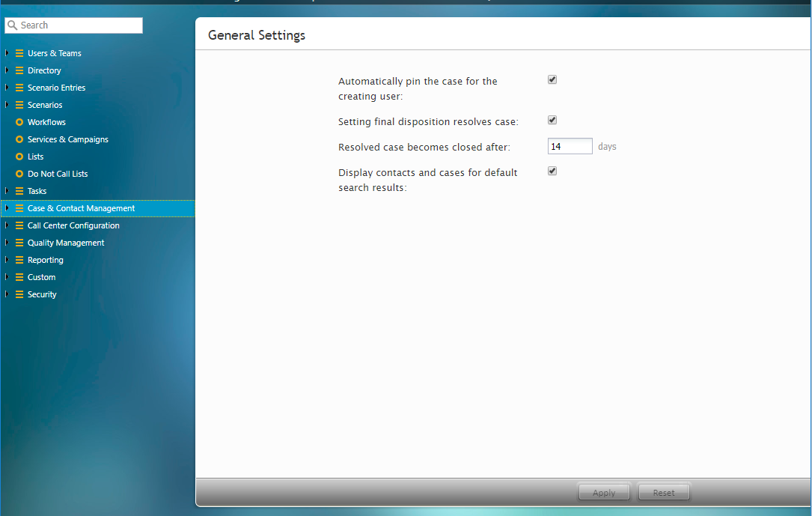Disable display contacts and cases checkbox
Viewport: 812px width, 516px height.
(552, 171)
